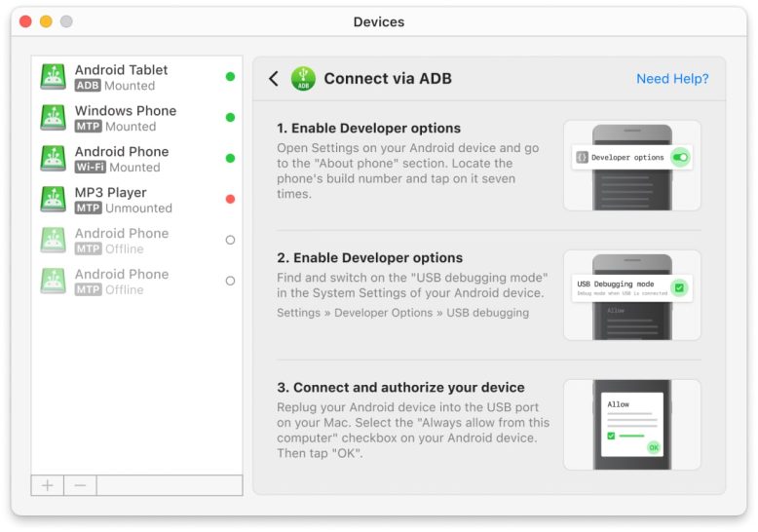Click the Allow dialog illustration thumbnail
The height and width of the screenshot is (532, 758).
click(631, 425)
